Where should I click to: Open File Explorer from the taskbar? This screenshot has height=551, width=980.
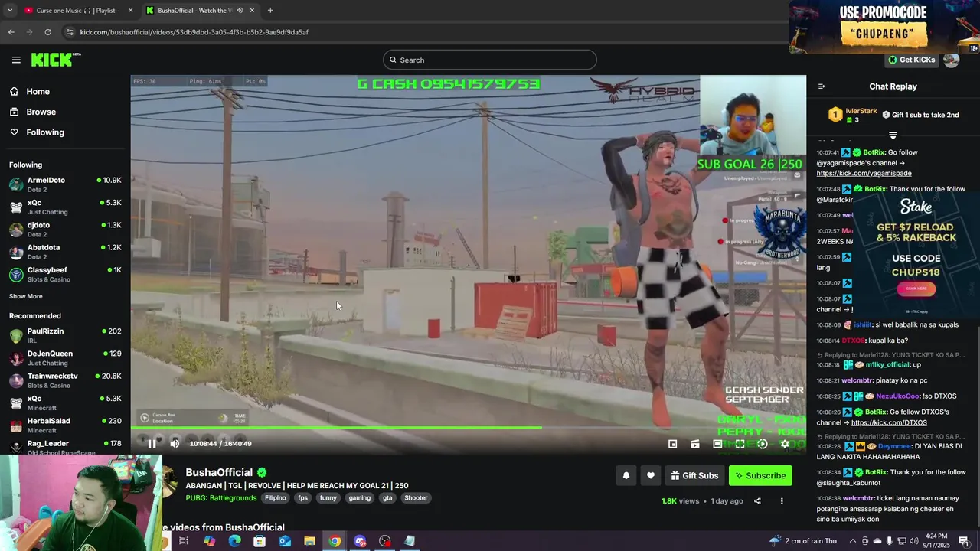(x=309, y=541)
